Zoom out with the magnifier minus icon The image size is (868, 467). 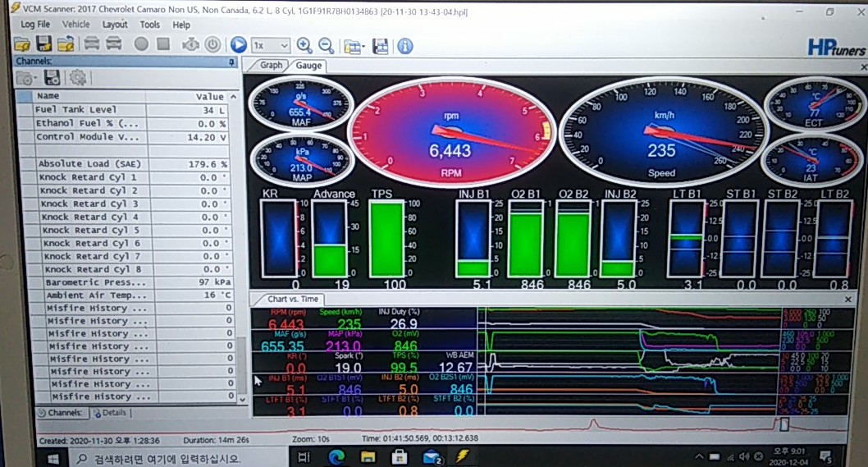click(x=326, y=45)
